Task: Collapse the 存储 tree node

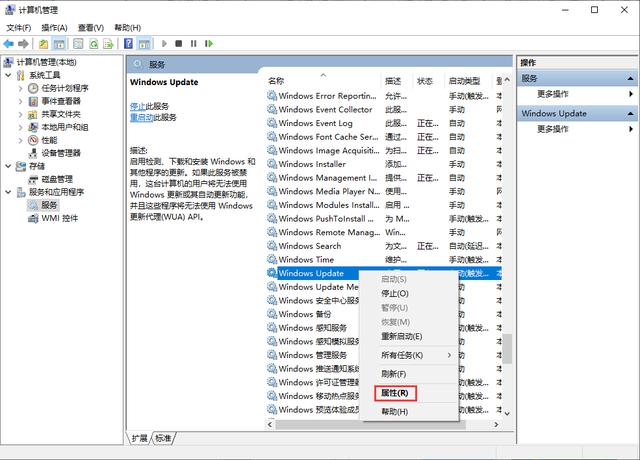Action: click(8, 166)
